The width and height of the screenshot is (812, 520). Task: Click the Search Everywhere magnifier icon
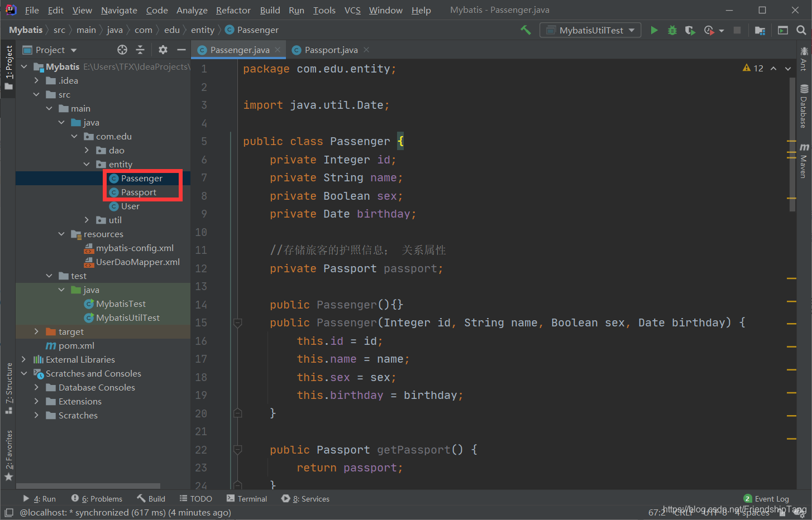[801, 30]
